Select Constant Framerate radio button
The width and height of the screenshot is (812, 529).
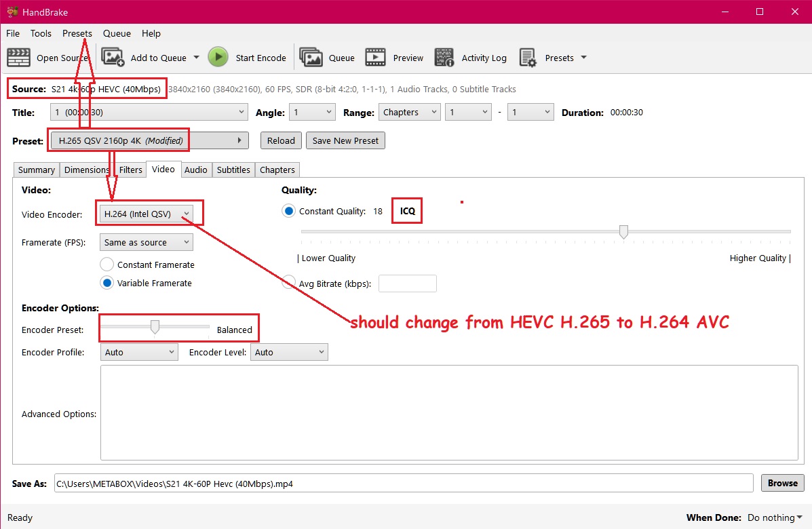pyautogui.click(x=107, y=264)
